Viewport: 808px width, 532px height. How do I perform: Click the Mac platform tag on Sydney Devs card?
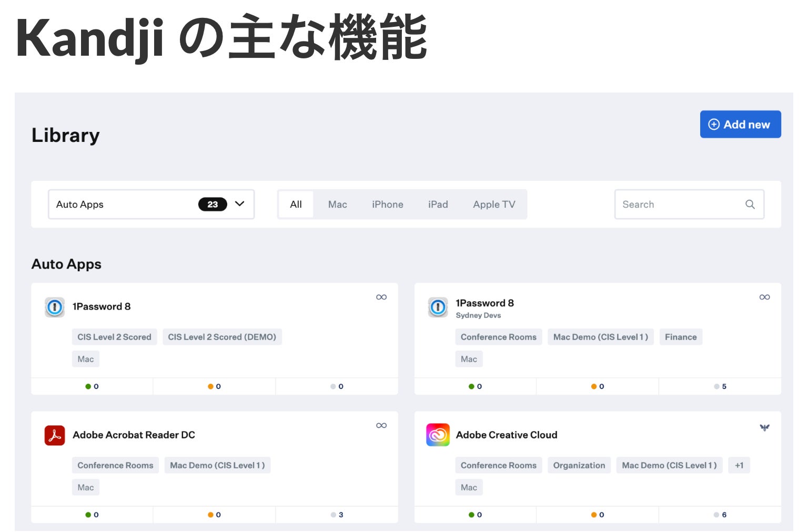click(469, 359)
